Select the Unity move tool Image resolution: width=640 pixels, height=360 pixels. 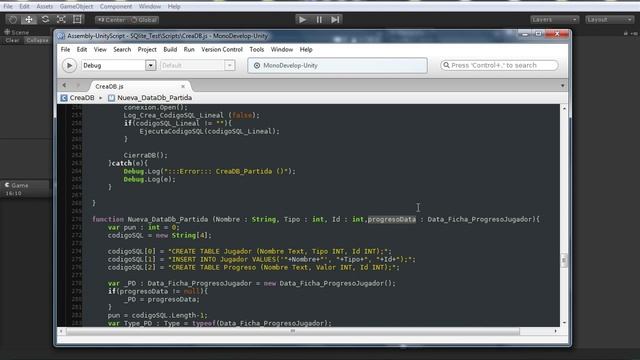click(29, 19)
